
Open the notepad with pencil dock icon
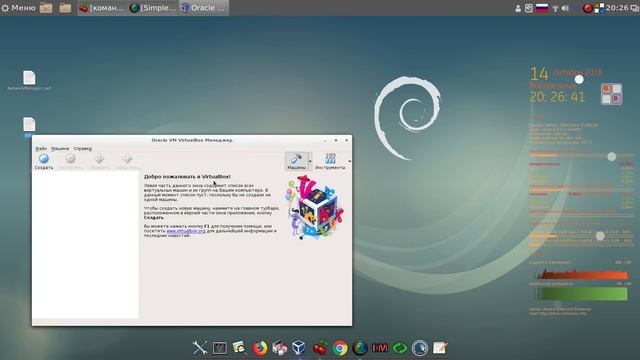pyautogui.click(x=440, y=348)
